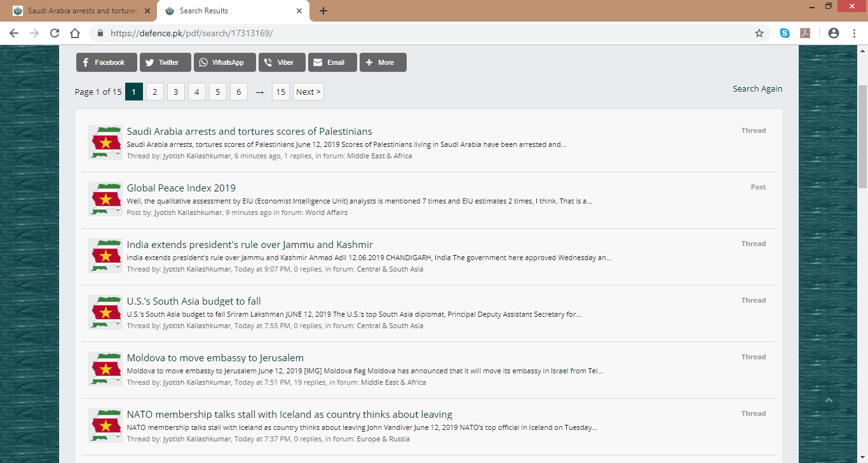Open NATO membership talks Iceland thread
Screen dimensions: 868x463
[290, 415]
